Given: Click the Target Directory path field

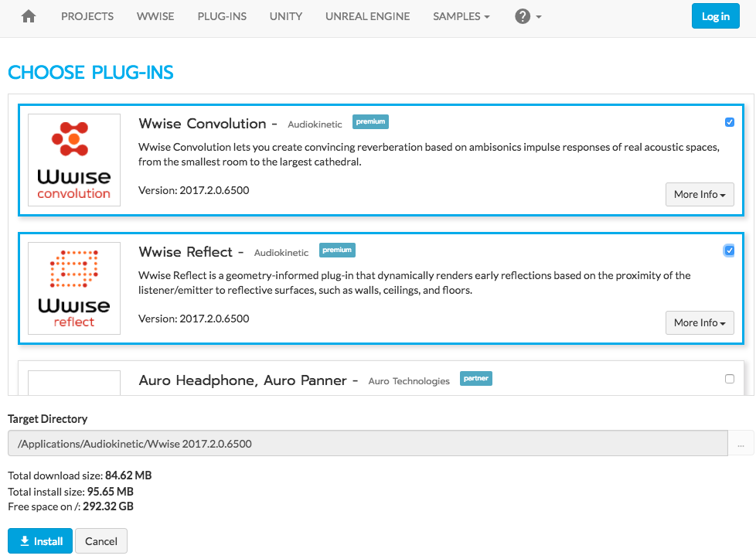Looking at the screenshot, I should point(367,443).
